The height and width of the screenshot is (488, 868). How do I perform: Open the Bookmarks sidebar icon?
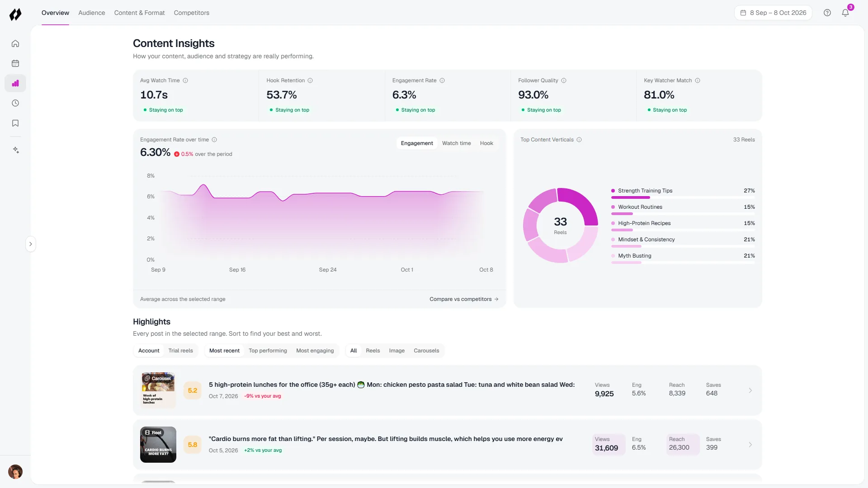click(x=15, y=123)
